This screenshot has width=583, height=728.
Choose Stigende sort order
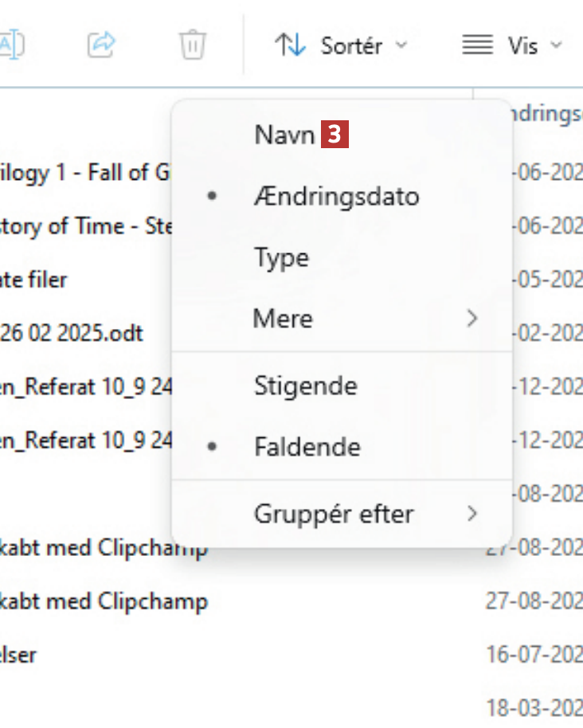[305, 386]
